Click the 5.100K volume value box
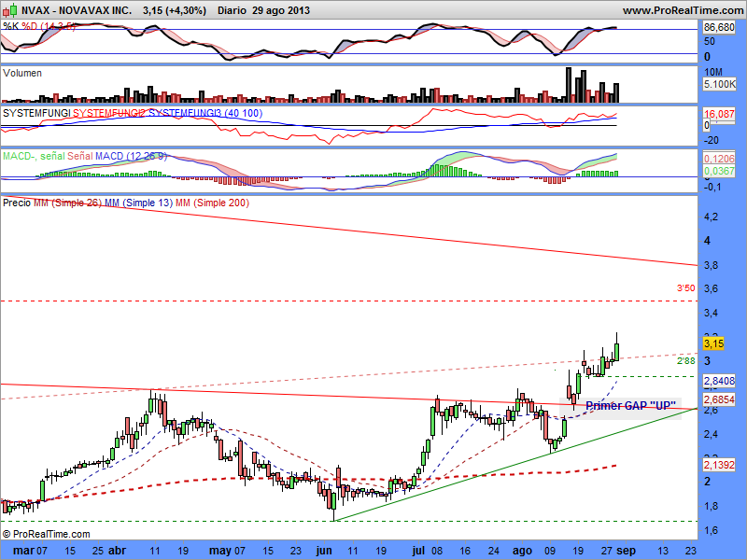The image size is (747, 560). [x=719, y=84]
